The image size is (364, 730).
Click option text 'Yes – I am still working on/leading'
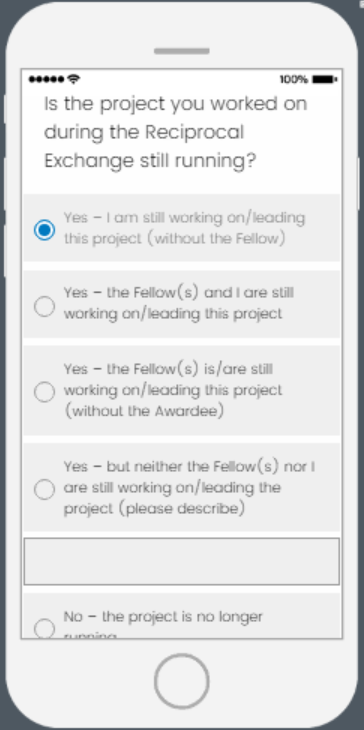pyautogui.click(x=184, y=217)
